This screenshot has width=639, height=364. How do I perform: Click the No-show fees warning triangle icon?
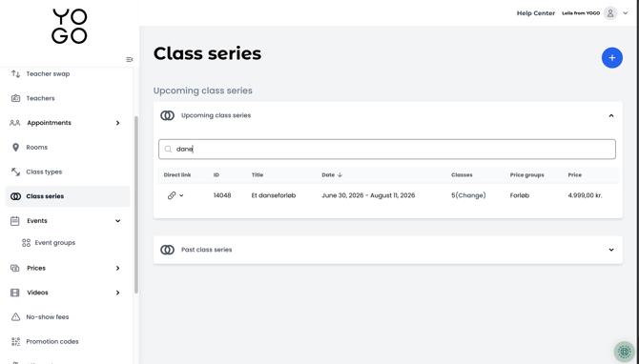pyautogui.click(x=15, y=316)
